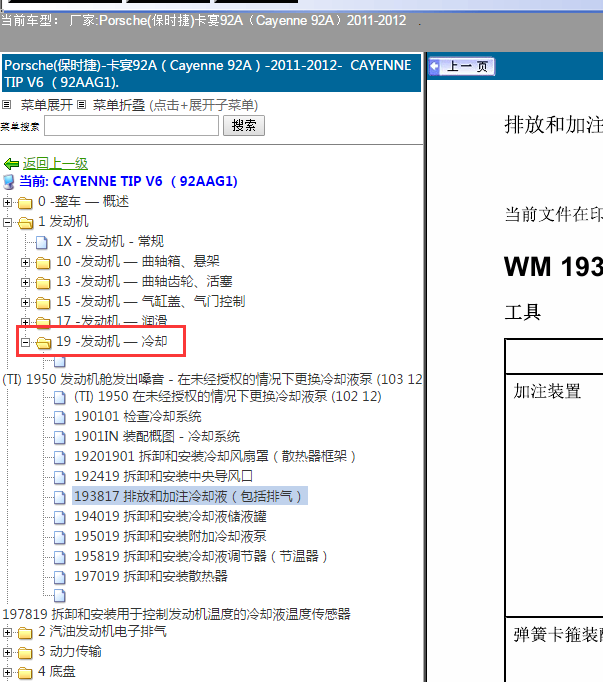This screenshot has height=682, width=603.
Task: Open 15 -发动机 — 气缸盖、气门控制 folder label
Action: click(151, 301)
